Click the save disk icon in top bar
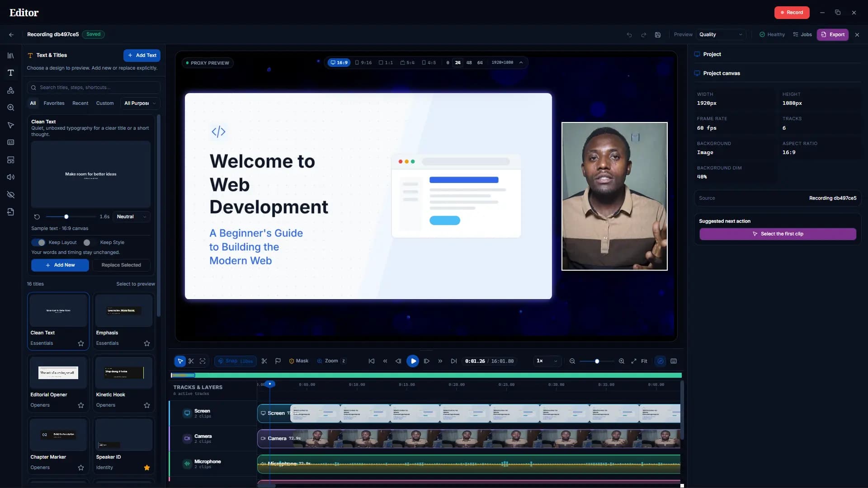The height and width of the screenshot is (488, 868). tap(658, 35)
